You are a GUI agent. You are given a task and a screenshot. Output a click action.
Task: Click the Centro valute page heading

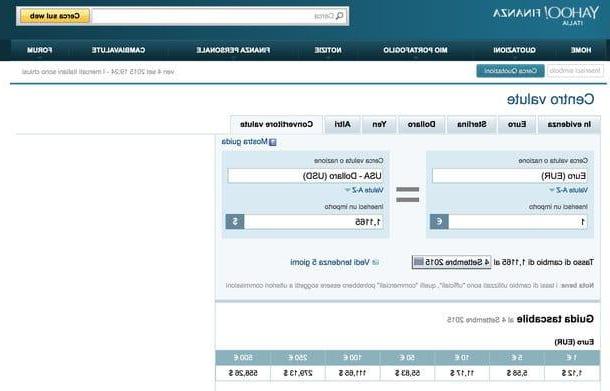pos(550,99)
